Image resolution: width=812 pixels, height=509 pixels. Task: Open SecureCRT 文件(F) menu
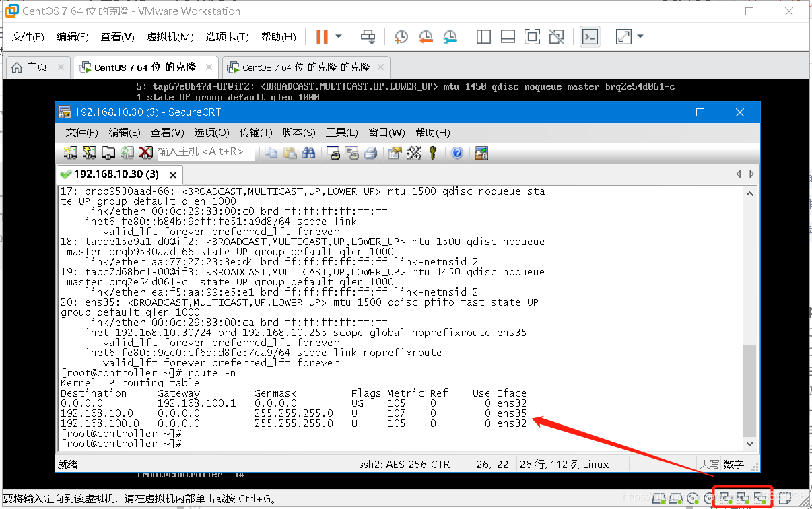pyautogui.click(x=82, y=133)
